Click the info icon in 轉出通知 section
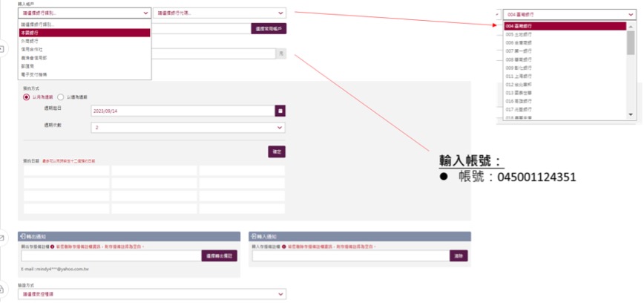The image size is (644, 303). tap(53, 247)
